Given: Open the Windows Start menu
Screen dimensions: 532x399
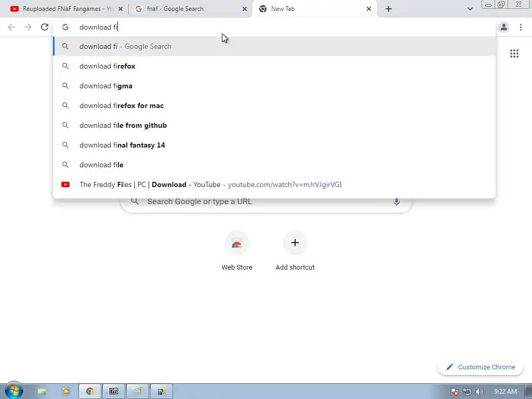Looking at the screenshot, I should (14, 391).
